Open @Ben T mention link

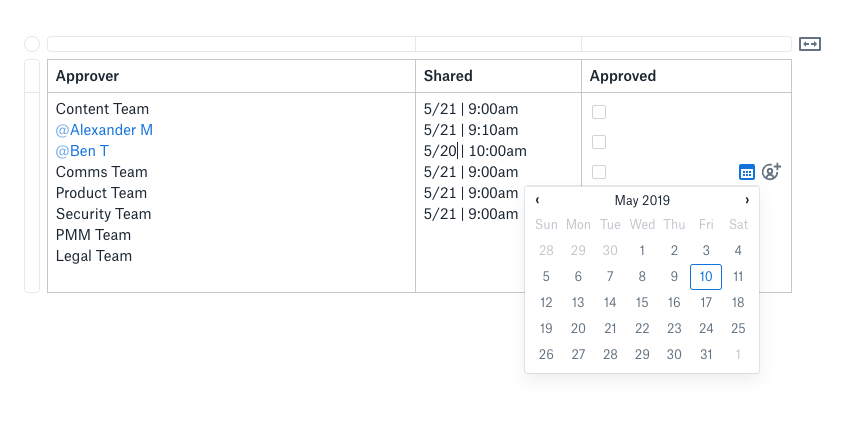pyautogui.click(x=82, y=151)
